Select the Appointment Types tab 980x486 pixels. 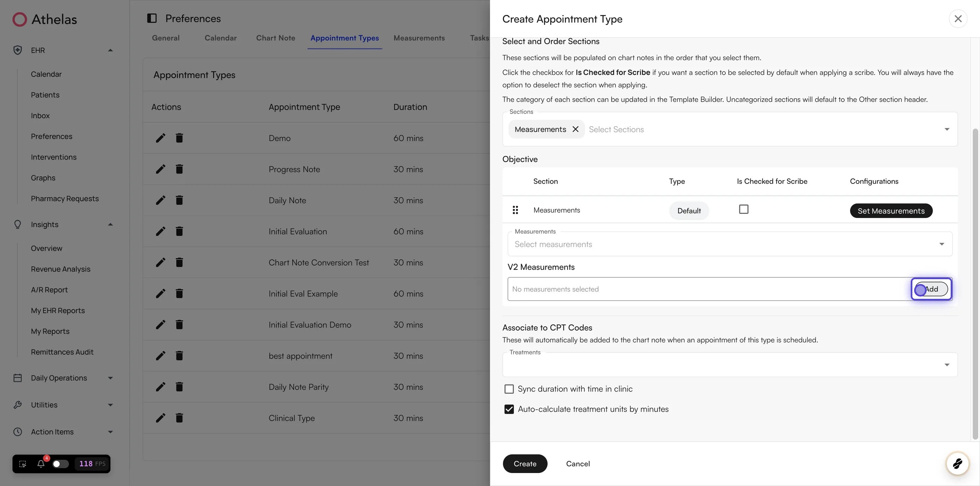tap(345, 38)
